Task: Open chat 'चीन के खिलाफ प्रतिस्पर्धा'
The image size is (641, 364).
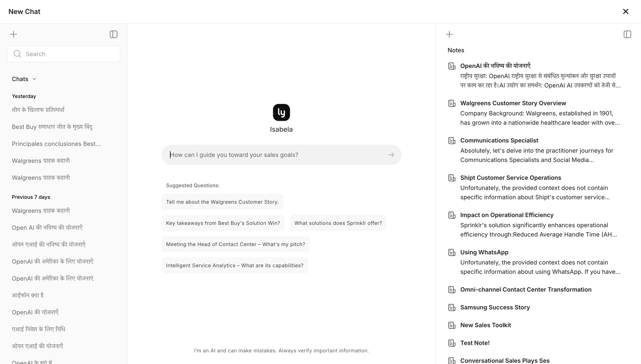Action: (x=38, y=110)
